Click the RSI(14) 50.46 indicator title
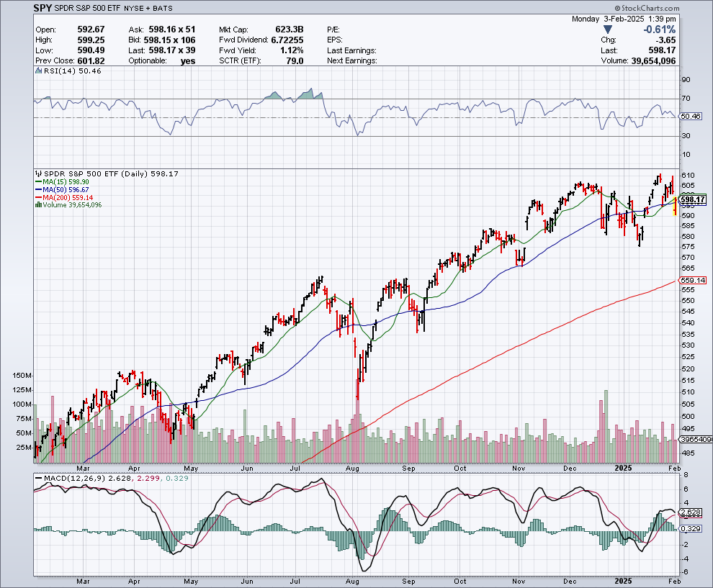This screenshot has height=588, width=713. coord(72,71)
